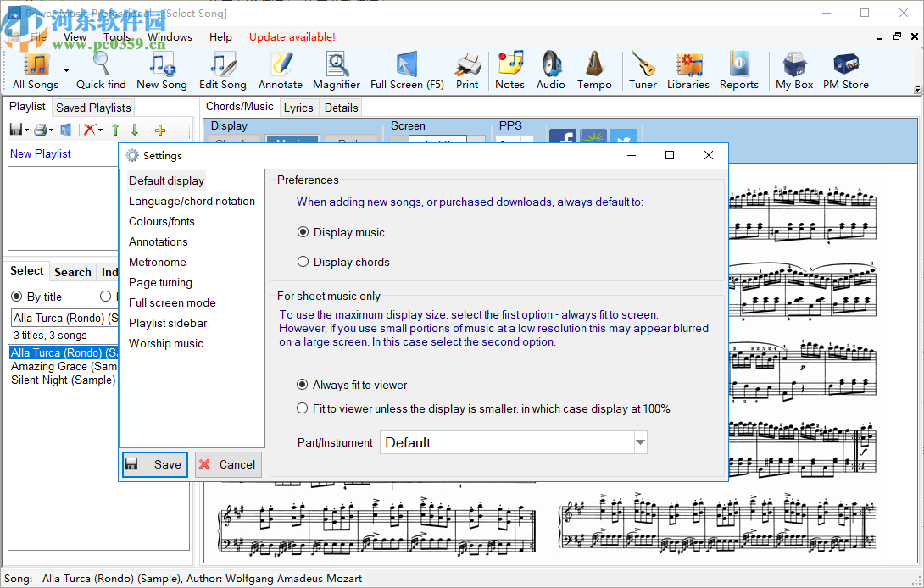Image resolution: width=924 pixels, height=588 pixels.
Task: Open the Windows menu
Action: click(170, 36)
